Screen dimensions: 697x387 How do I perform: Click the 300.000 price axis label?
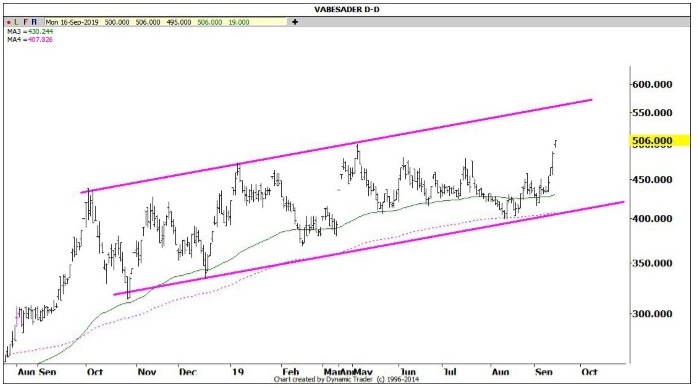point(652,314)
